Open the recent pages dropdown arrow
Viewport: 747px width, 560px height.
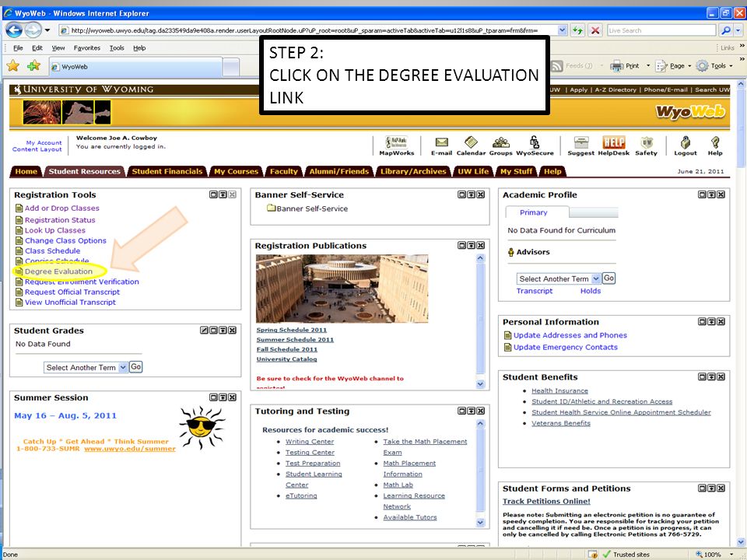click(x=47, y=30)
